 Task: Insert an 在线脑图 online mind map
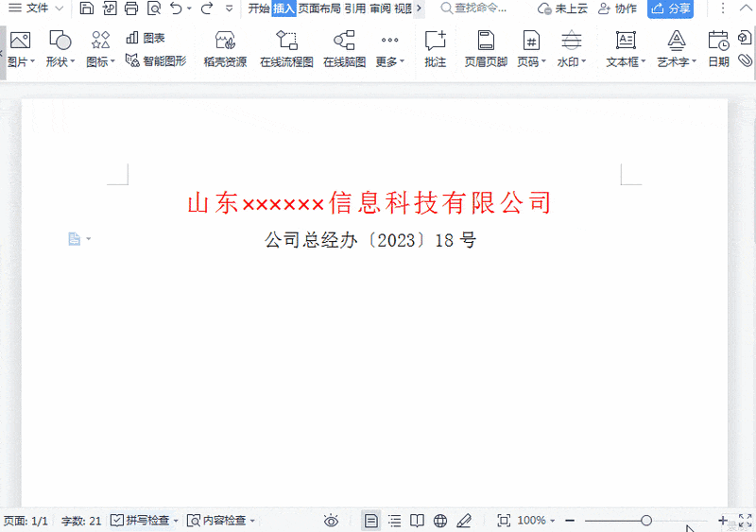point(344,49)
